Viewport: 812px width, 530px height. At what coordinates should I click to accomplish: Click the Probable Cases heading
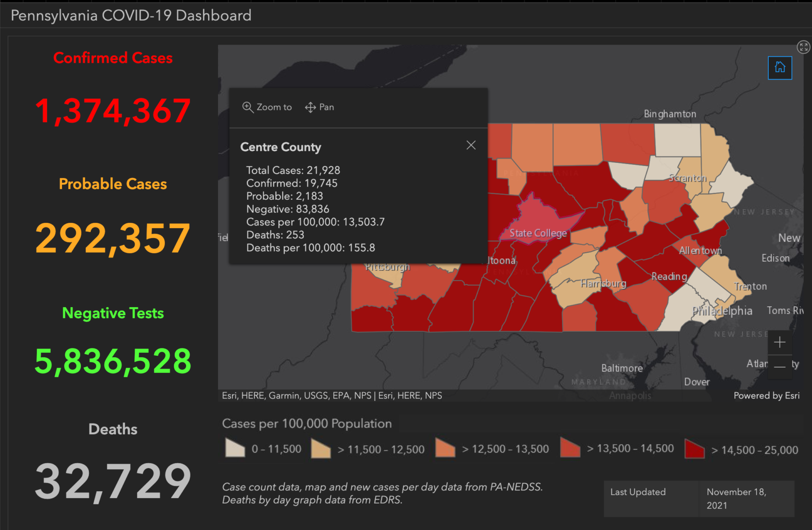coord(113,184)
